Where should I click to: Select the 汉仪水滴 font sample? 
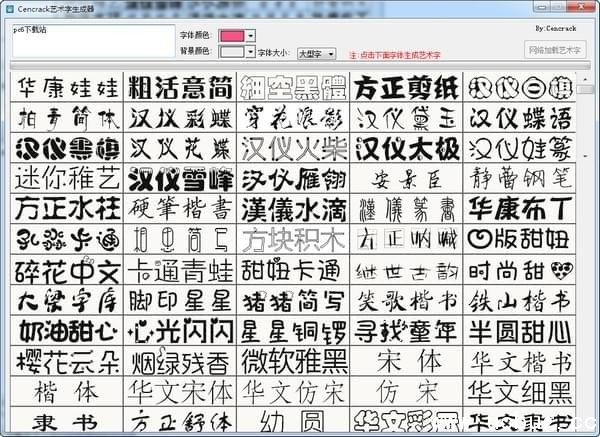coord(293,209)
